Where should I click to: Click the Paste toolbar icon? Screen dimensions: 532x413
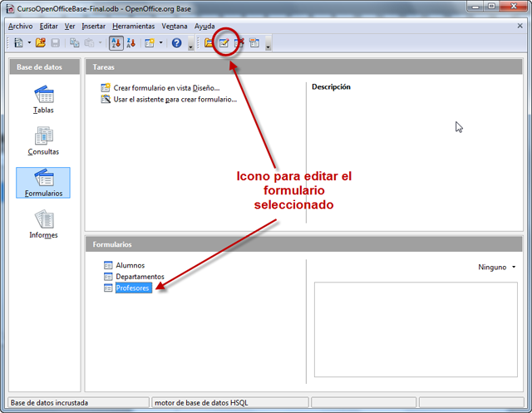(x=89, y=43)
